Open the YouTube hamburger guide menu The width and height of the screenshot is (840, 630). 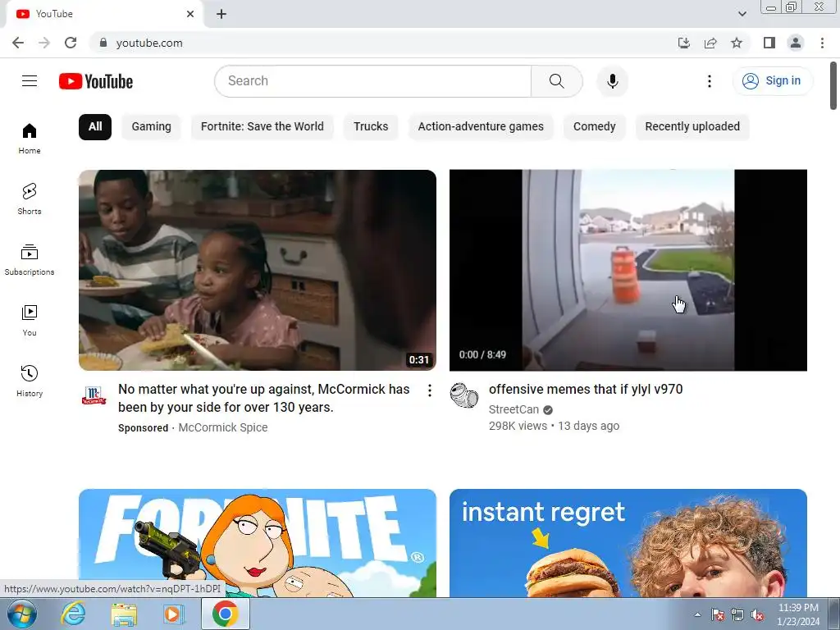tap(30, 81)
